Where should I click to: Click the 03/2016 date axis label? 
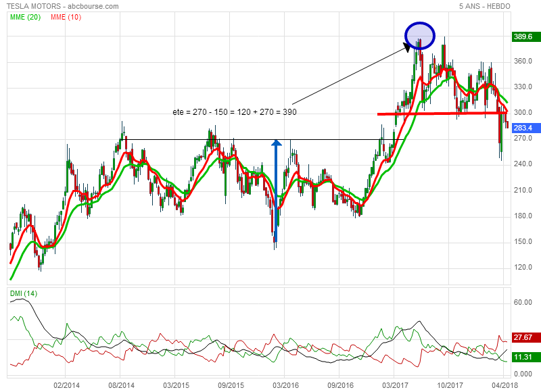click(285, 385)
